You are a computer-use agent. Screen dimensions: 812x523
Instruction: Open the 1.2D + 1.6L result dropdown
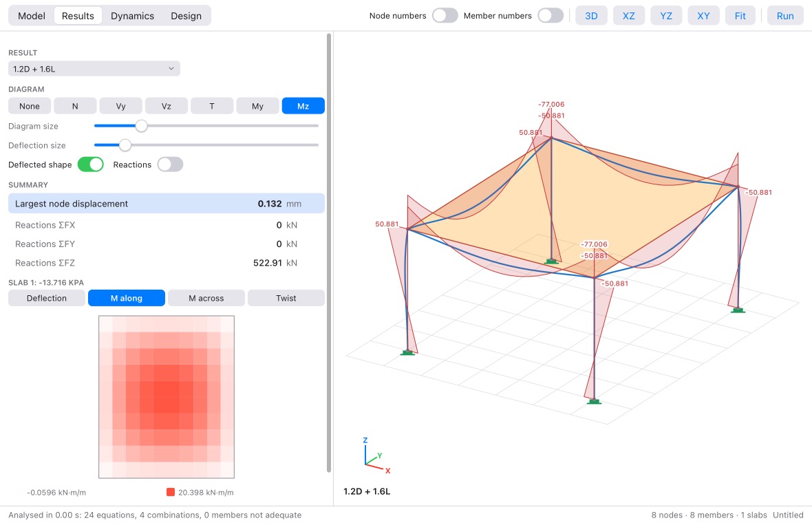coord(94,69)
